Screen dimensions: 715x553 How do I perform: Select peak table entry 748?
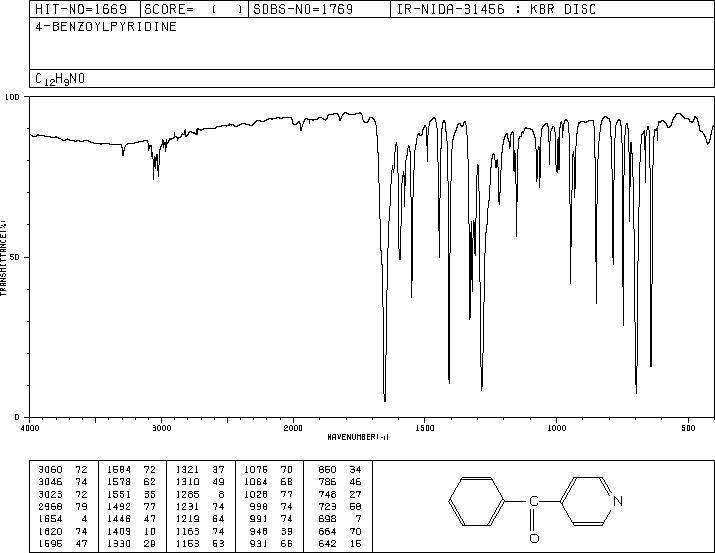[327, 494]
